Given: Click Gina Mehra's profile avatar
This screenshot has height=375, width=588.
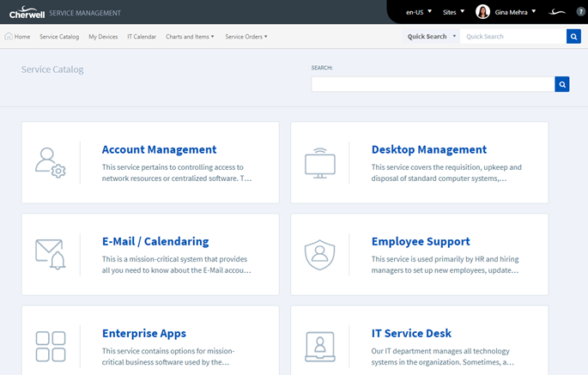Looking at the screenshot, I should point(482,12).
